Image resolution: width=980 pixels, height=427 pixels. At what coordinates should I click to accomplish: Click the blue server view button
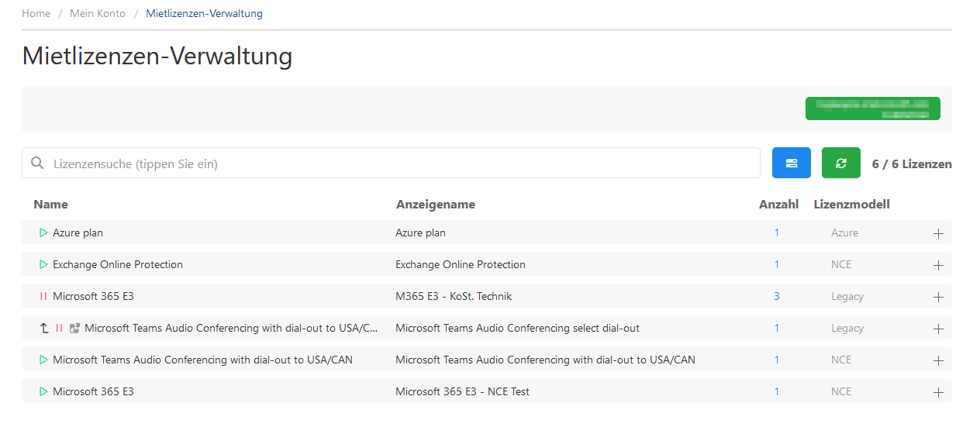791,164
